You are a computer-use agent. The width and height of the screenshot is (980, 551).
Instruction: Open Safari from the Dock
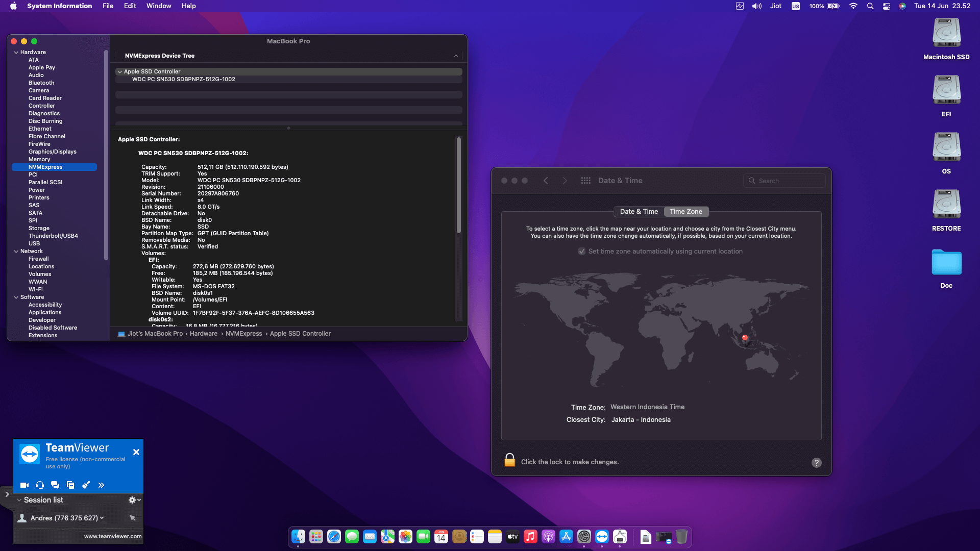334,537
